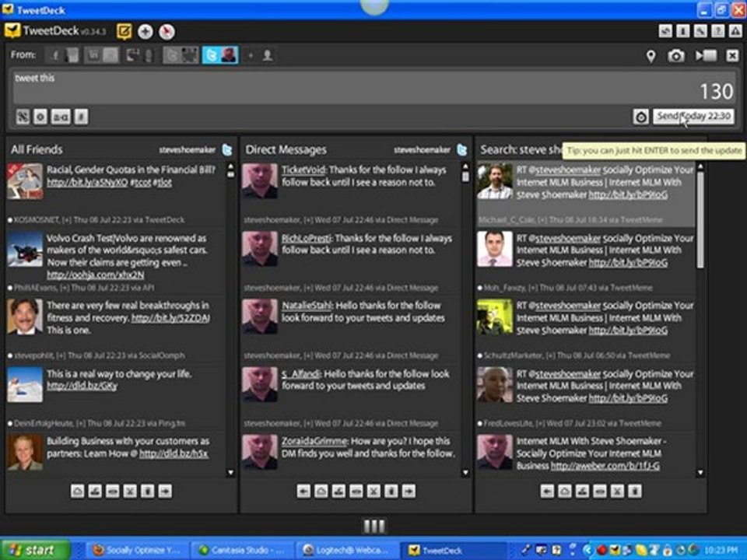
Task: Click the a-a translate icon below the tweet box
Action: pyautogui.click(x=61, y=117)
